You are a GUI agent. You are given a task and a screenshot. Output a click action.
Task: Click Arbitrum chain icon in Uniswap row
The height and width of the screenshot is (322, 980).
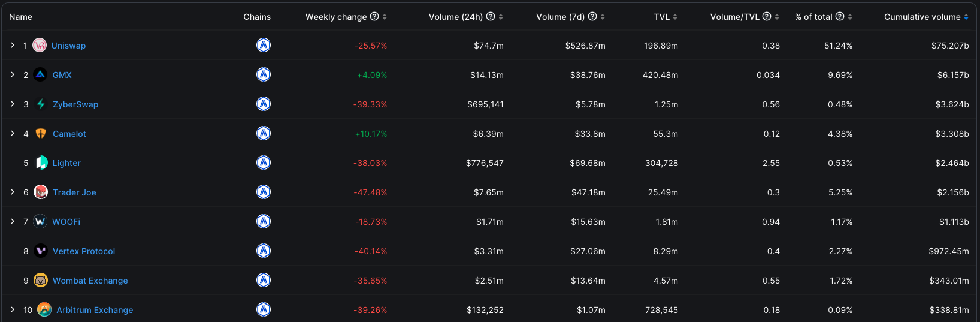pyautogui.click(x=264, y=45)
